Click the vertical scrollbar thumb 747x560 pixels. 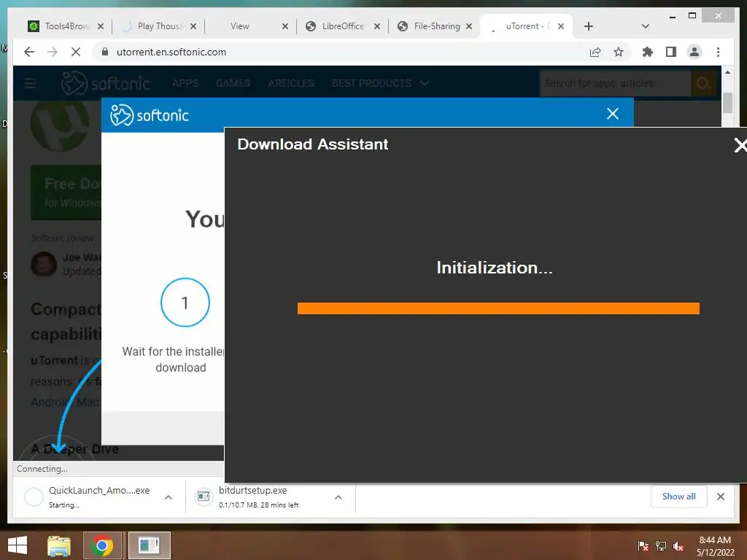727,102
